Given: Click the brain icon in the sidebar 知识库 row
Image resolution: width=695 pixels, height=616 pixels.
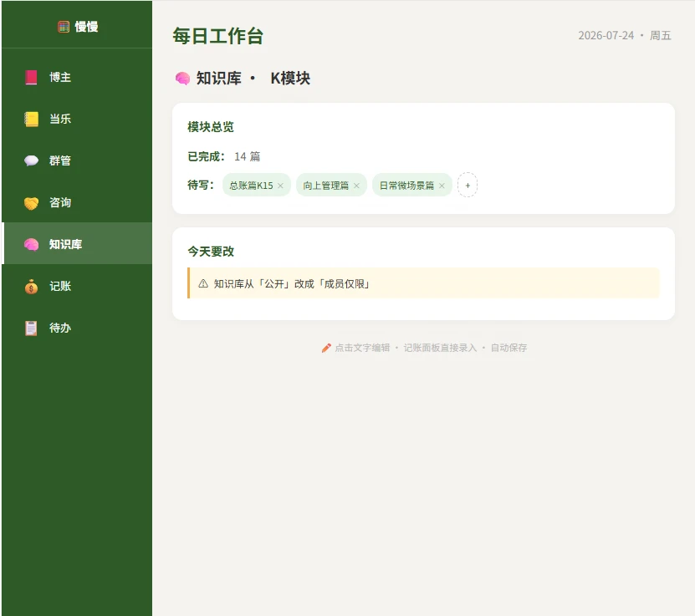Looking at the screenshot, I should click(x=31, y=244).
